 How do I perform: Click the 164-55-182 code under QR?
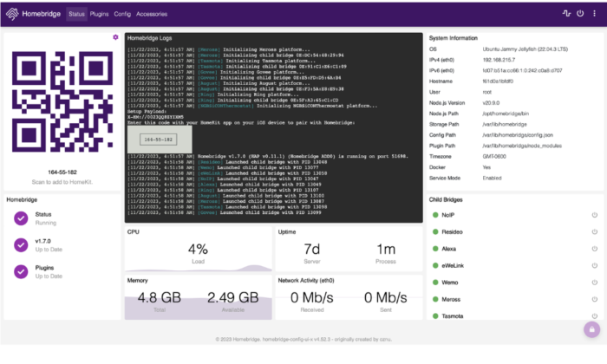(62, 172)
